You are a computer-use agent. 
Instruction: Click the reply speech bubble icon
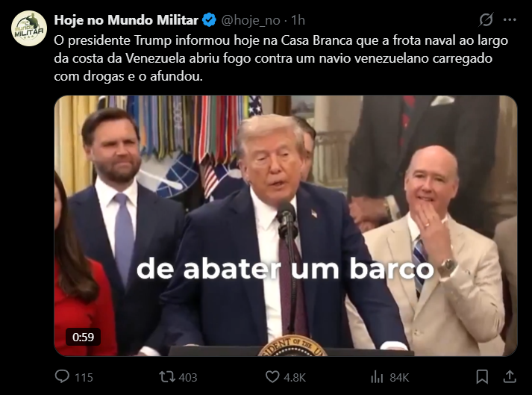[x=62, y=376]
